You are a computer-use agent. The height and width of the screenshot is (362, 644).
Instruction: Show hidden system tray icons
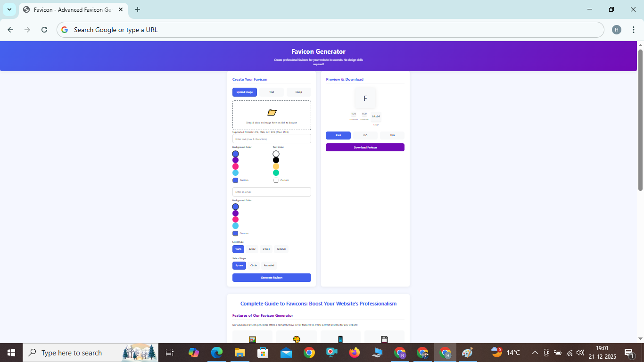pos(535,353)
